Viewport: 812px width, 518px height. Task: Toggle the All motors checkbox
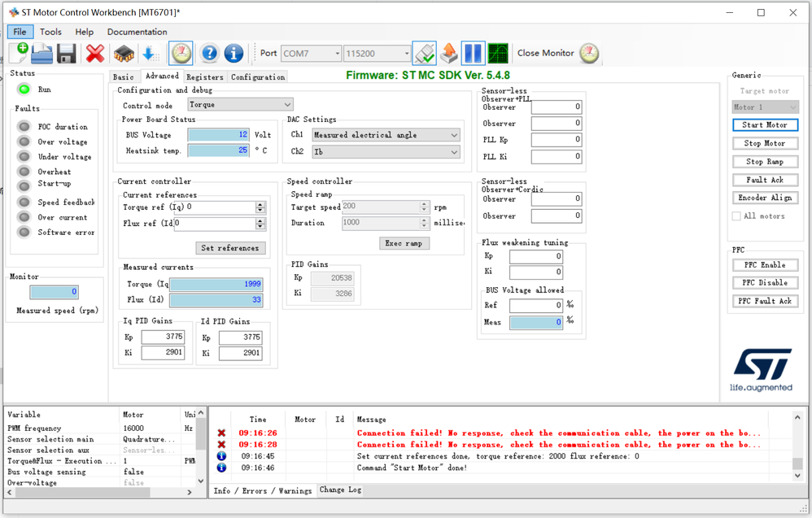(x=737, y=216)
